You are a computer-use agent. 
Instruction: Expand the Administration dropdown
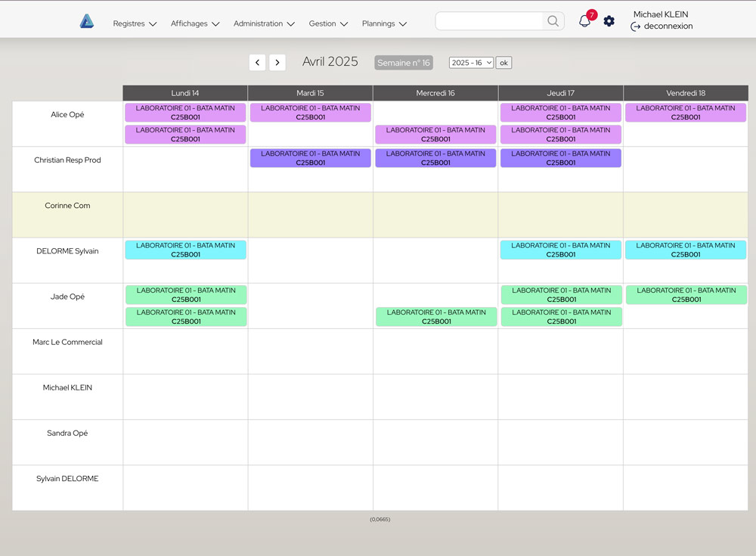click(264, 23)
